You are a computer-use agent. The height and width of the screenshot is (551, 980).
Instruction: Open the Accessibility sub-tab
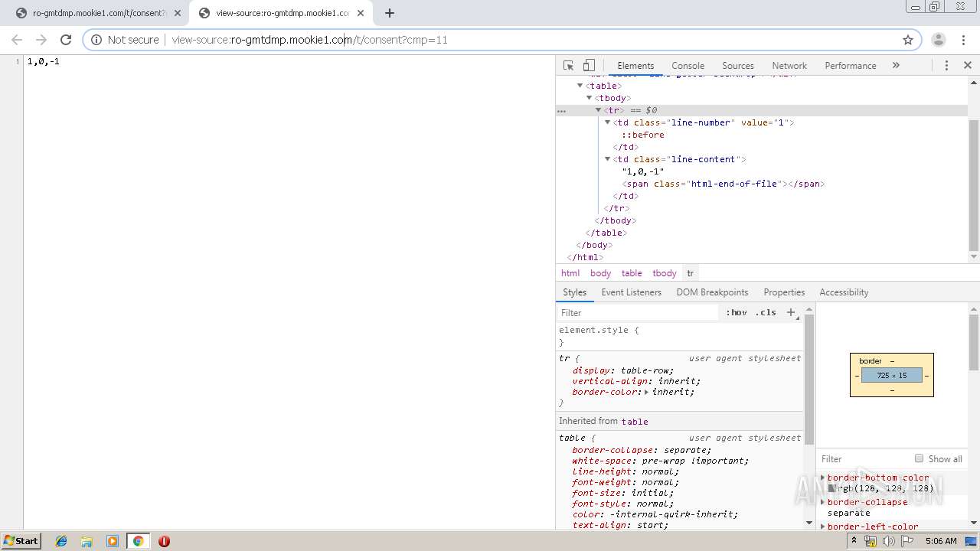(844, 292)
